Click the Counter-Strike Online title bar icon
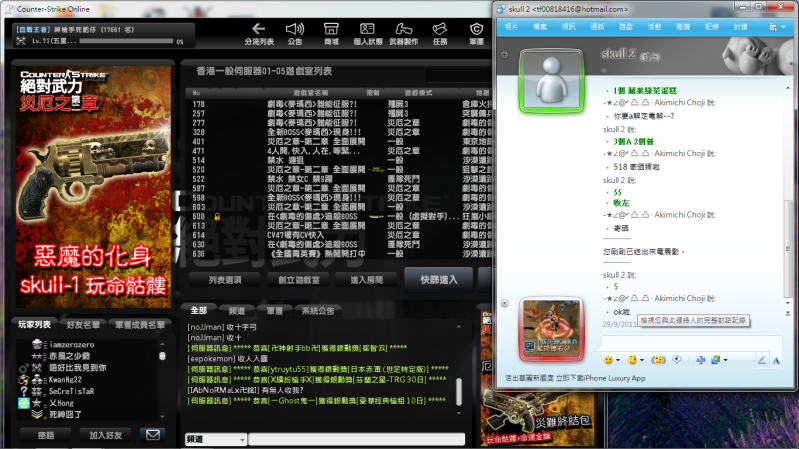This screenshot has width=799, height=449. pos(9,9)
